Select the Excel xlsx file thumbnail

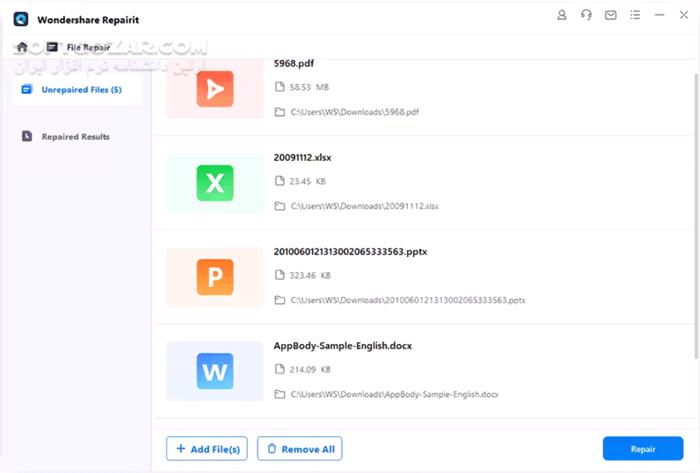coord(215,183)
